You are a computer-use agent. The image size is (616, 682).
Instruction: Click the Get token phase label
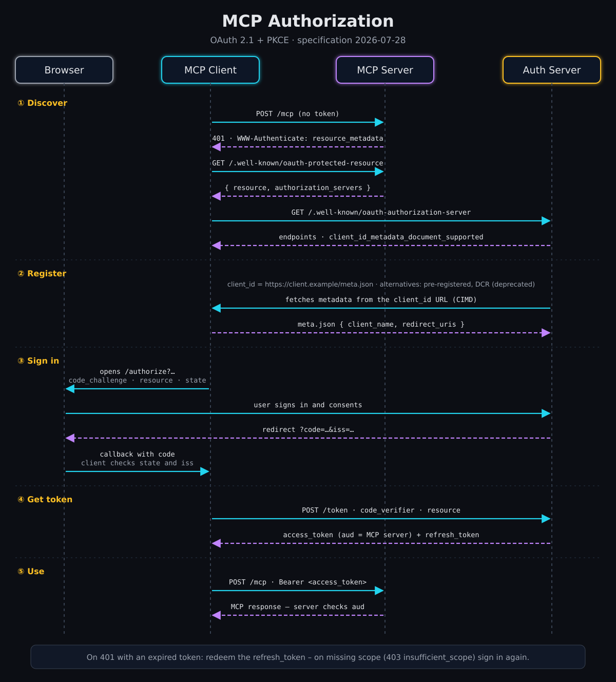(45, 499)
